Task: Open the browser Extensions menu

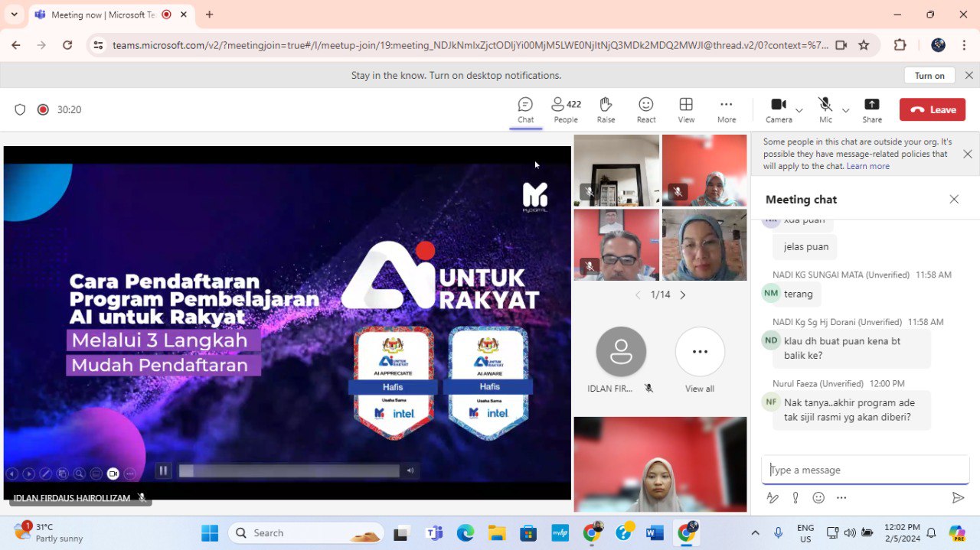Action: (900, 45)
